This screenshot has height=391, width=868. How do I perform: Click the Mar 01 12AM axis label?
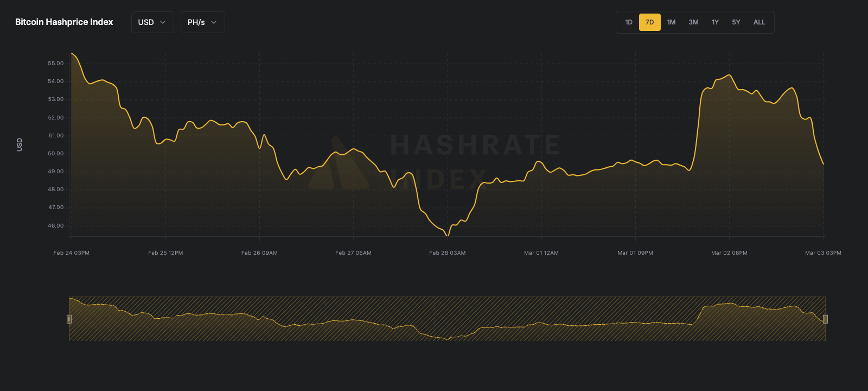tap(541, 253)
